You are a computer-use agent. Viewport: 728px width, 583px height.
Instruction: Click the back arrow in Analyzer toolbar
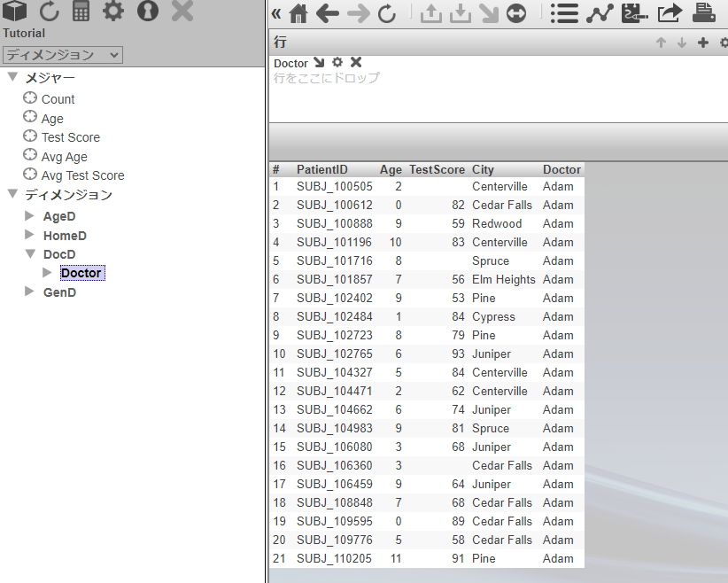coord(328,13)
